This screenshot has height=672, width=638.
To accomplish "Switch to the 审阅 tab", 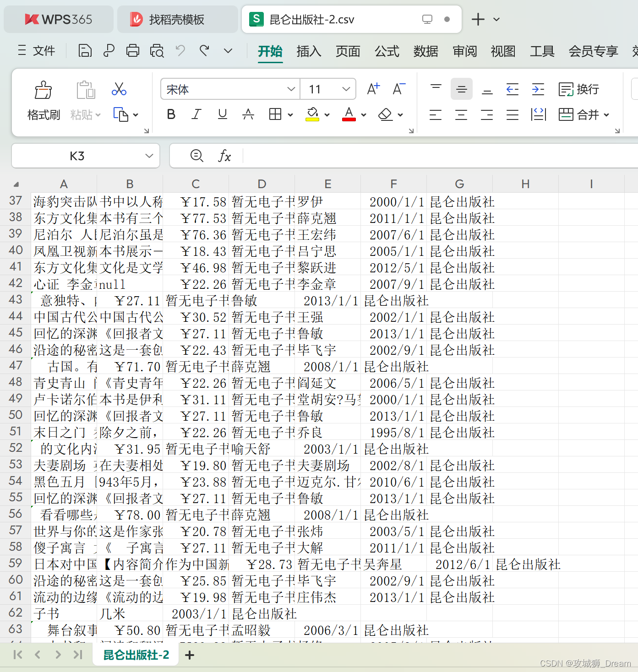I will (x=464, y=51).
